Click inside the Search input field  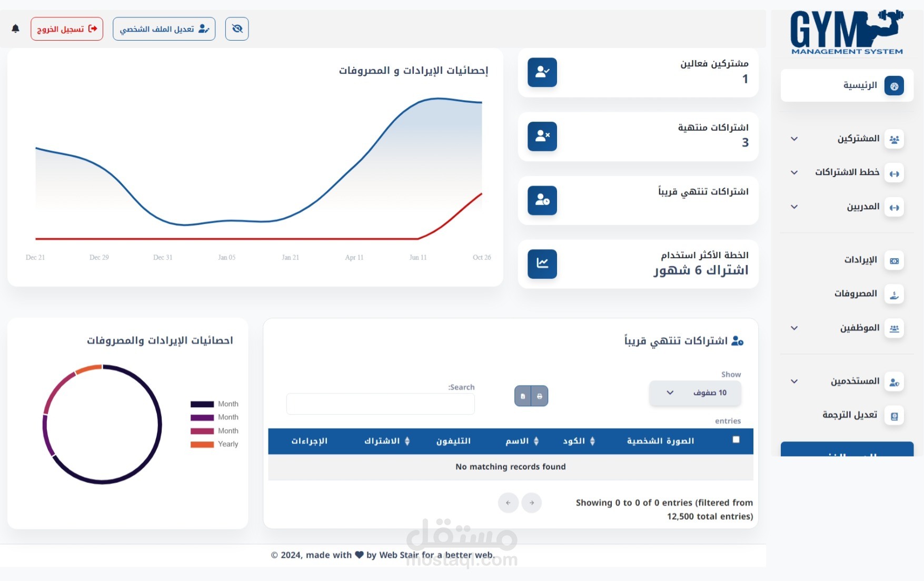[x=380, y=403]
